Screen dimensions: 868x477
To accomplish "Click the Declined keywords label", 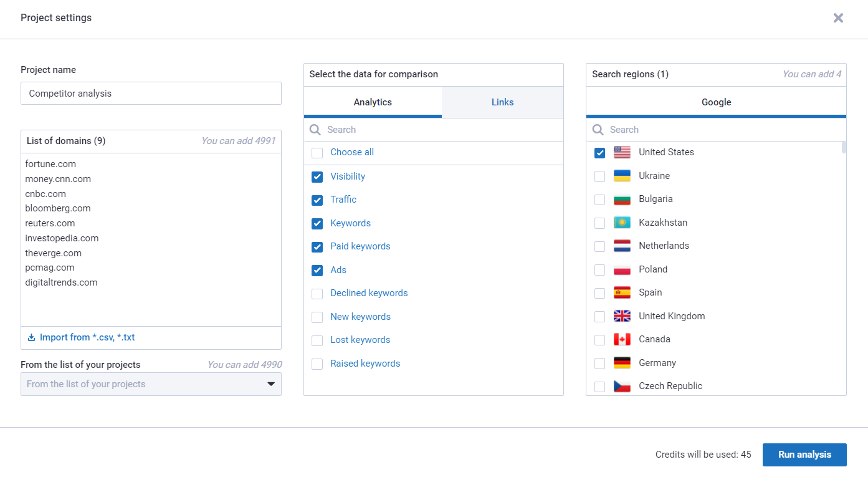I will pyautogui.click(x=369, y=293).
